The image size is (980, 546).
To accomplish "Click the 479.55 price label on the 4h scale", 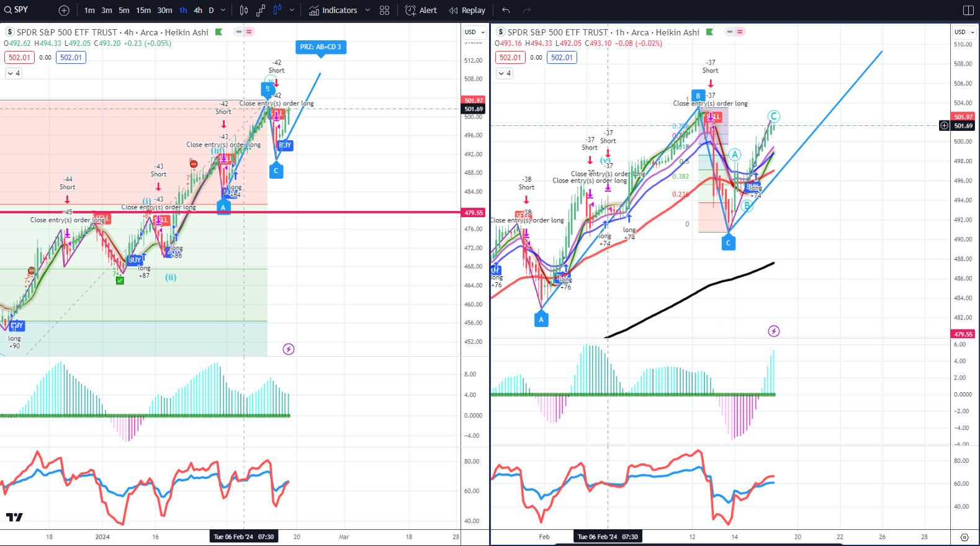I will point(474,213).
